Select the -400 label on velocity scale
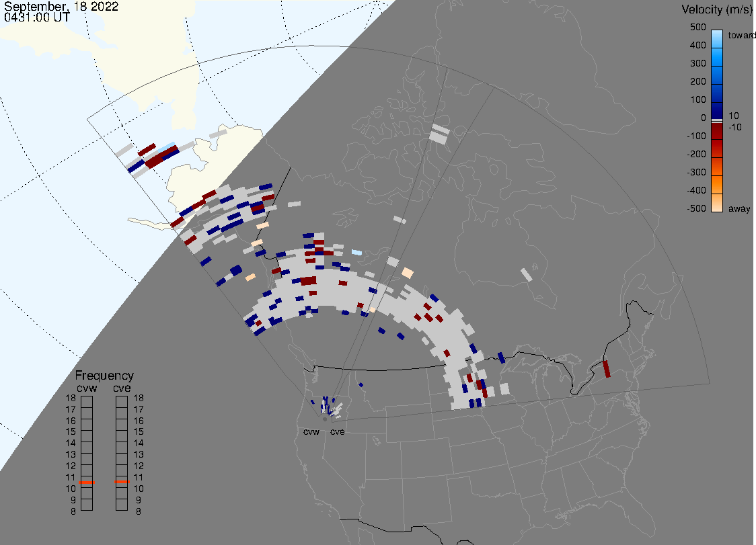 (x=696, y=190)
